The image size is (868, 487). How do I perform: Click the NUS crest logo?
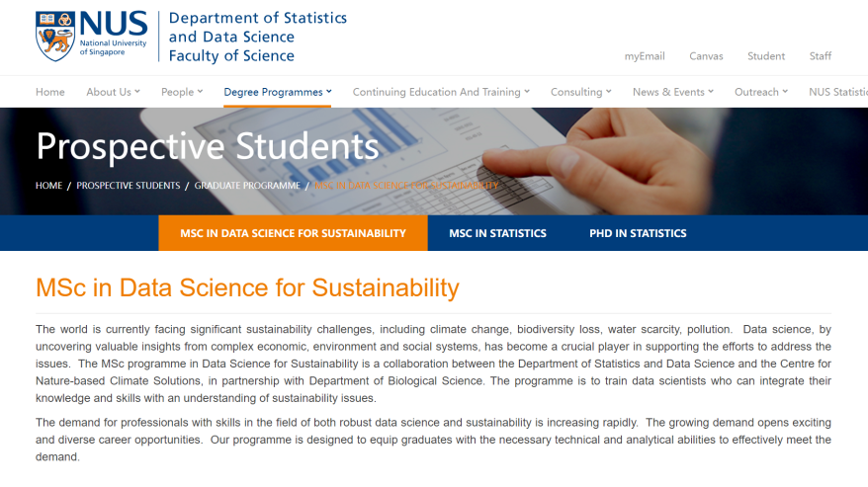54,36
